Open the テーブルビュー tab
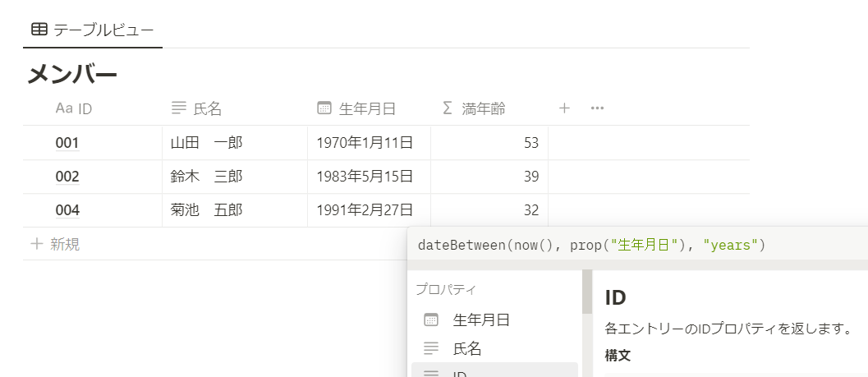This screenshot has width=868, height=377. point(93,30)
